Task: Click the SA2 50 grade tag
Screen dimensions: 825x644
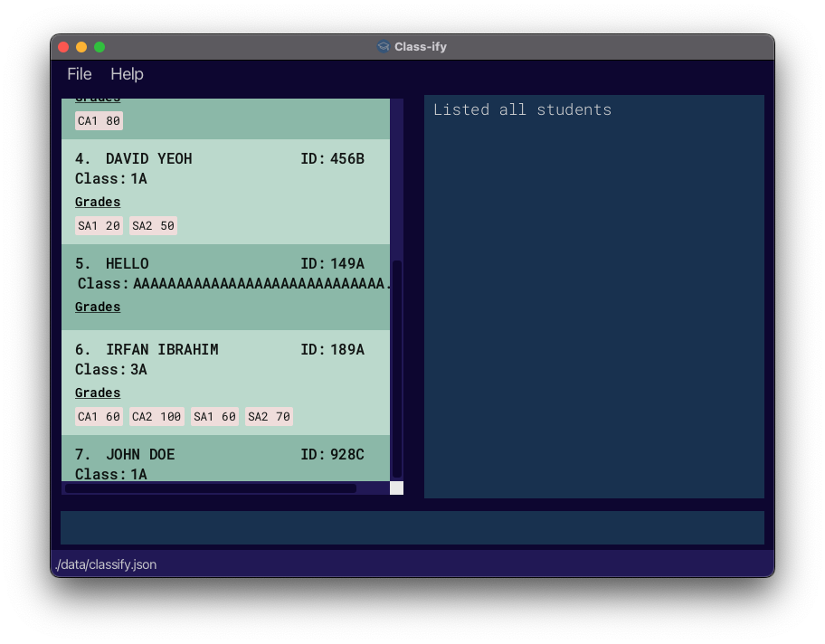Action: click(153, 226)
